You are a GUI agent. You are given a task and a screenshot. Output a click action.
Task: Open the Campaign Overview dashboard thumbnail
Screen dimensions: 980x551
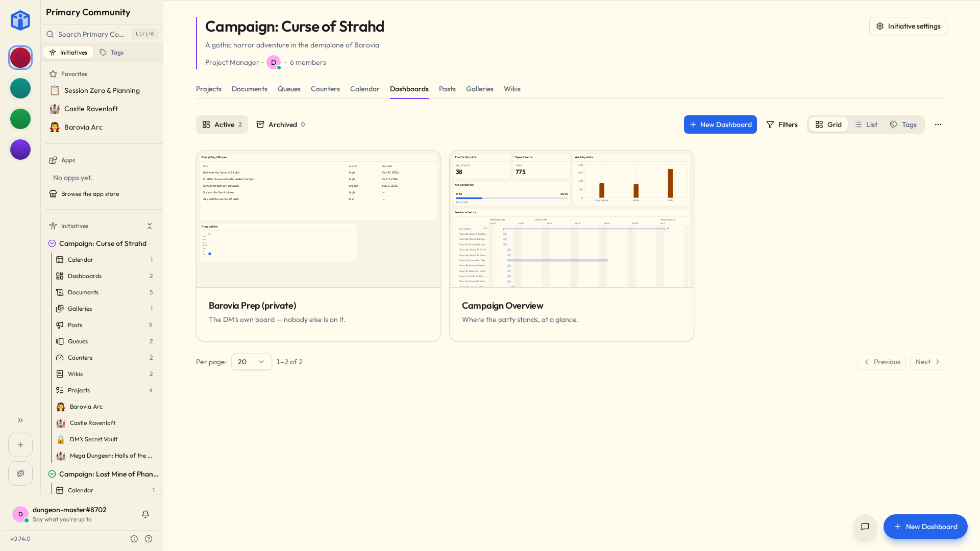click(x=572, y=219)
